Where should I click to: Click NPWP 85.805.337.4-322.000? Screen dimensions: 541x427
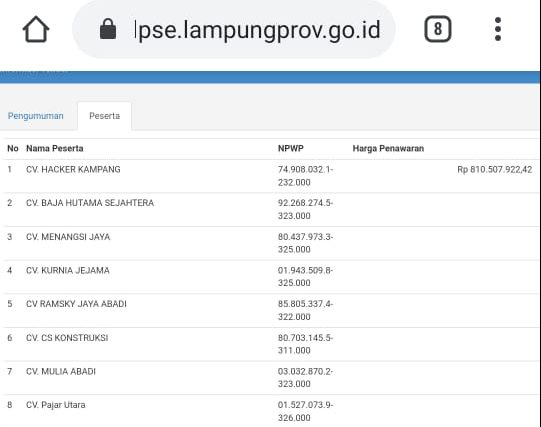(305, 310)
